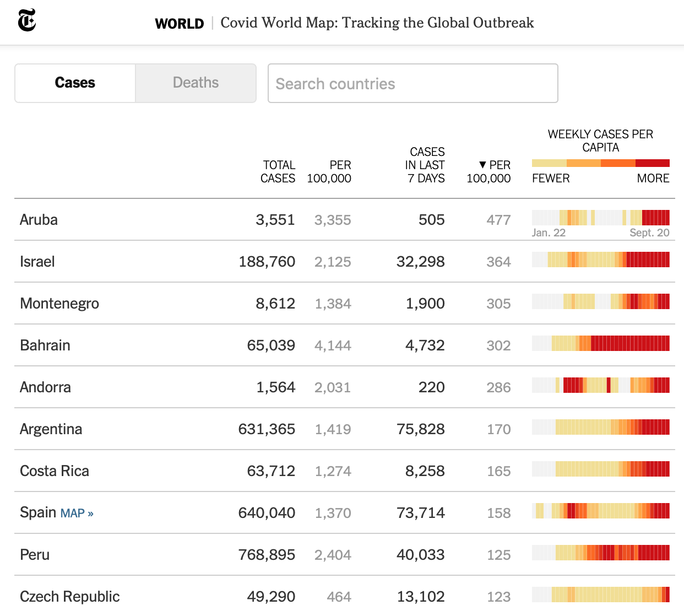
Task: Select the Costa Rica country name
Action: 55,471
